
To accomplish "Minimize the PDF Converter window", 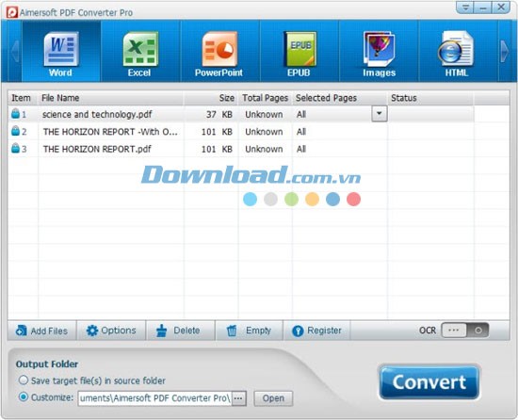I will point(482,8).
